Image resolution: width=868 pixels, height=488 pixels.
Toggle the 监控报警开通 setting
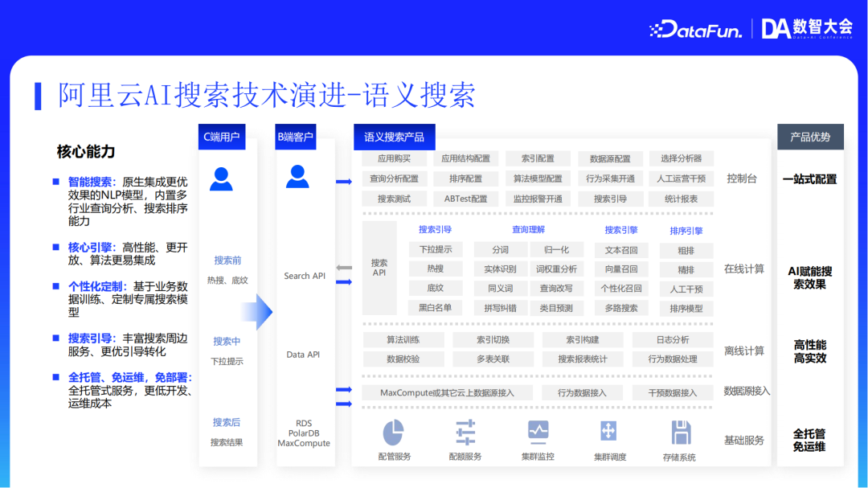click(x=538, y=199)
